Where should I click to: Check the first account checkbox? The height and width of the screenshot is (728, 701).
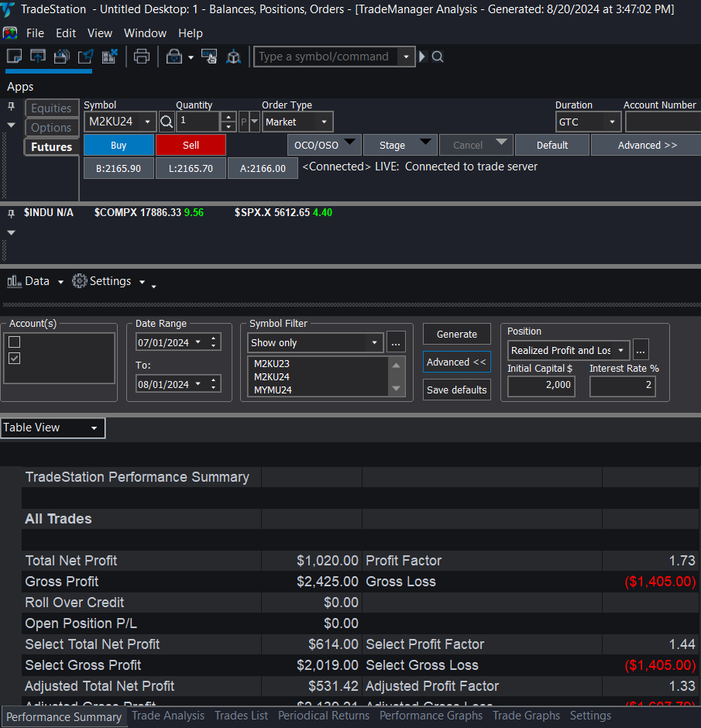tap(15, 342)
